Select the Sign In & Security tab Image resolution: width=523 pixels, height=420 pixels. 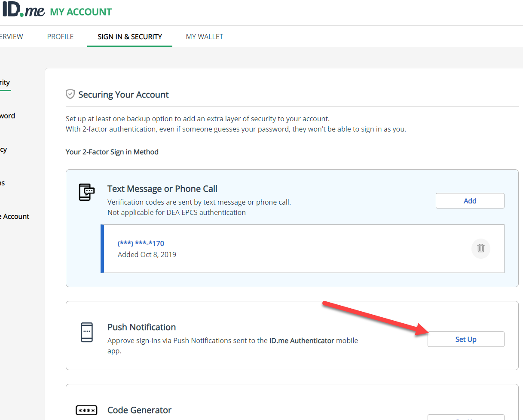(x=129, y=37)
